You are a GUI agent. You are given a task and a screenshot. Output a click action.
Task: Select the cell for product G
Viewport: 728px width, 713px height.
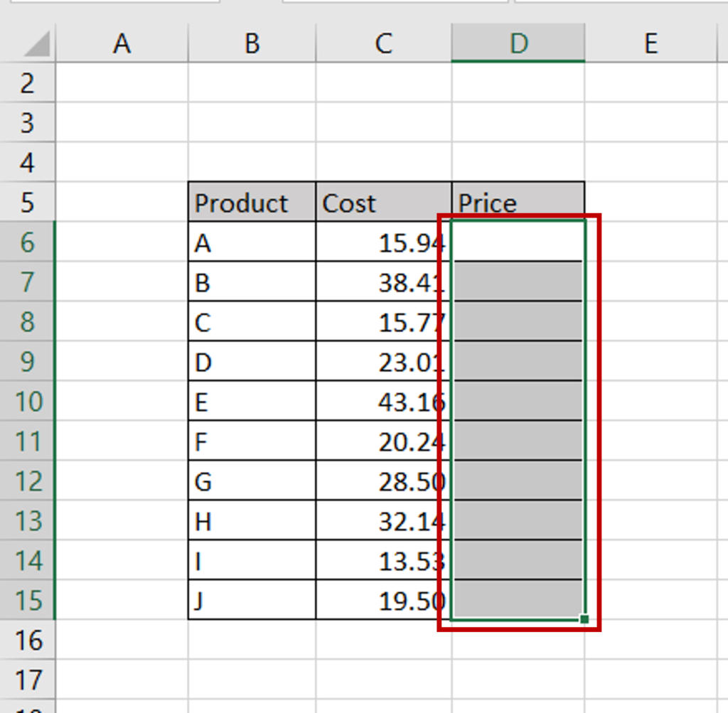252,481
